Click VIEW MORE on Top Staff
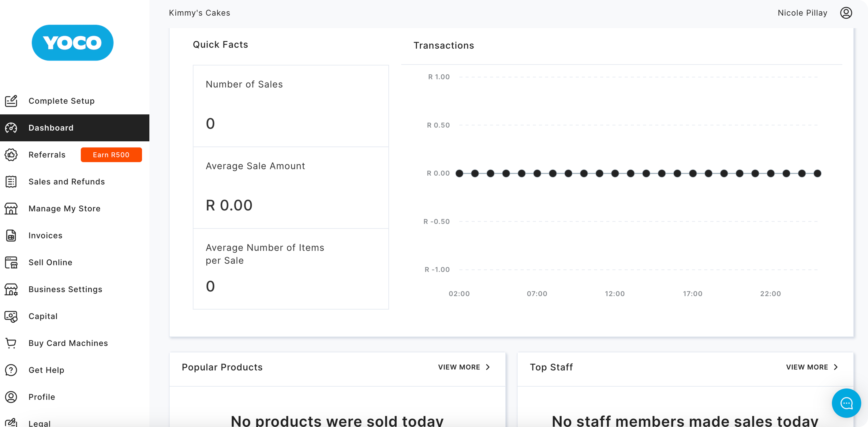Image resolution: width=868 pixels, height=427 pixels. pyautogui.click(x=807, y=367)
